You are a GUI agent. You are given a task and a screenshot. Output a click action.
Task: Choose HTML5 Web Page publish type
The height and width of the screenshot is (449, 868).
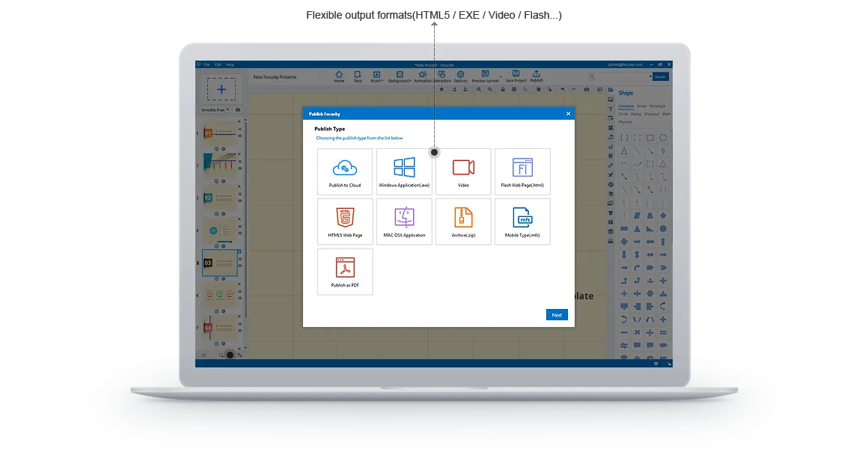click(x=345, y=222)
